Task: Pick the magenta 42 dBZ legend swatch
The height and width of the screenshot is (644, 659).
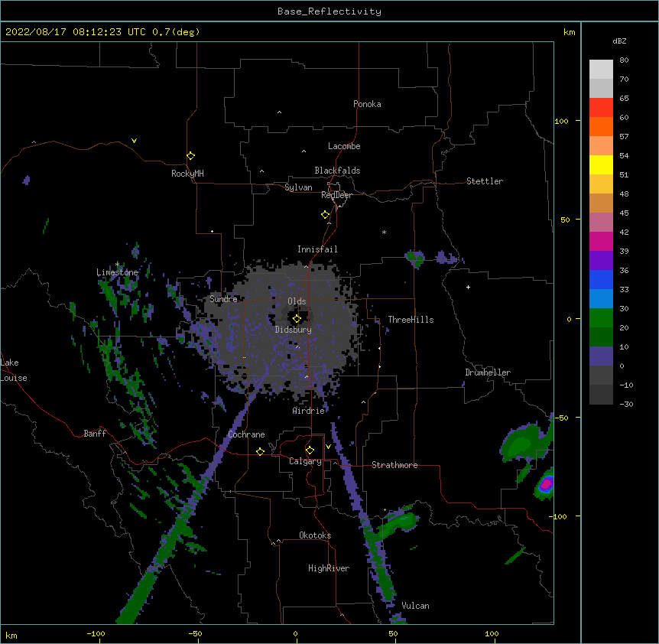Action: click(601, 241)
